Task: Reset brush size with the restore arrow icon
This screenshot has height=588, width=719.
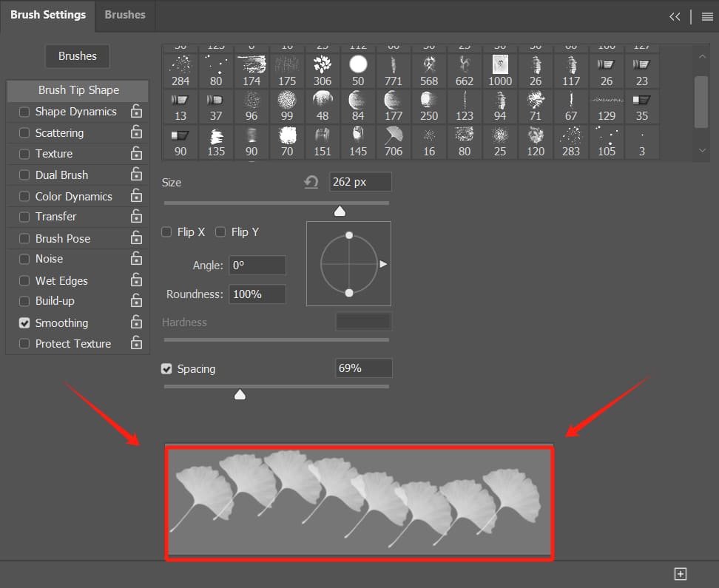Action: 311,182
